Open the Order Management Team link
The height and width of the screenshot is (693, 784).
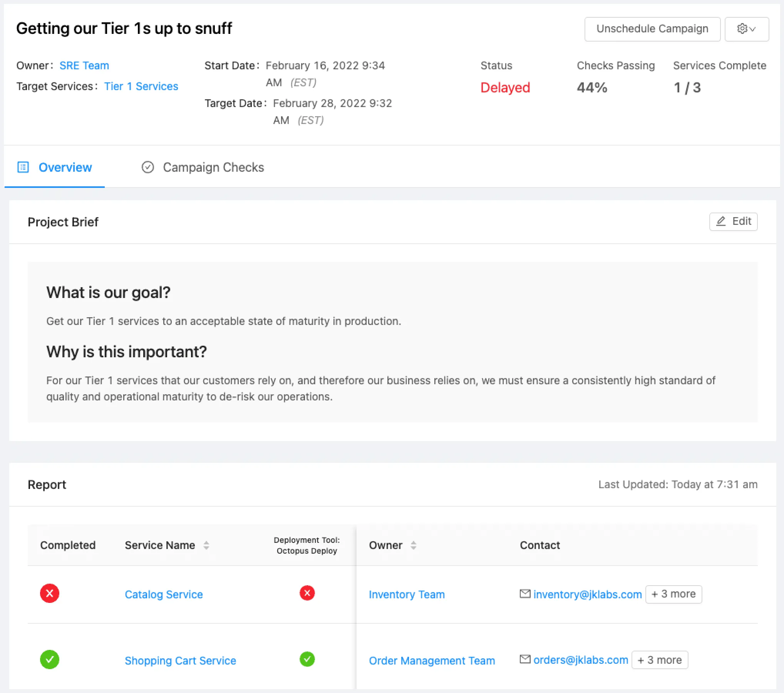click(432, 661)
